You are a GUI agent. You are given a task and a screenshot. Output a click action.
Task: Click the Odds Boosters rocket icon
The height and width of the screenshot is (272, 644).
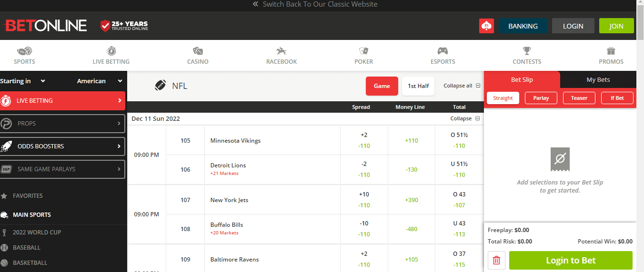point(6,146)
